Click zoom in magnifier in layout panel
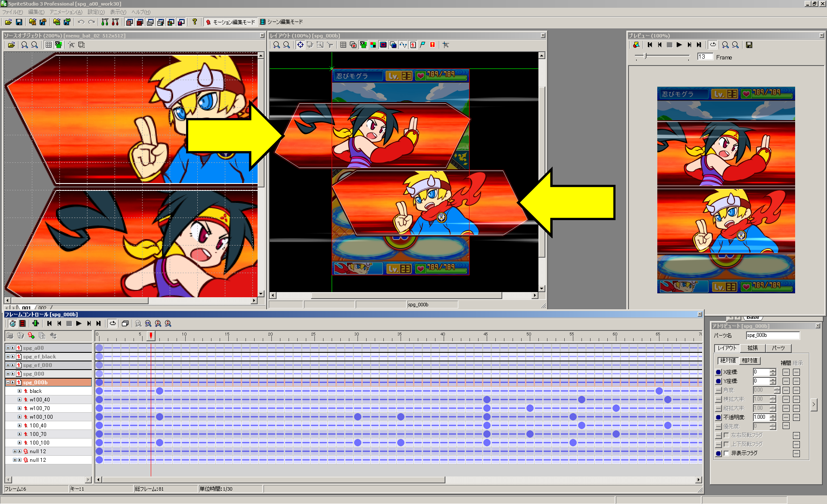 coord(277,45)
